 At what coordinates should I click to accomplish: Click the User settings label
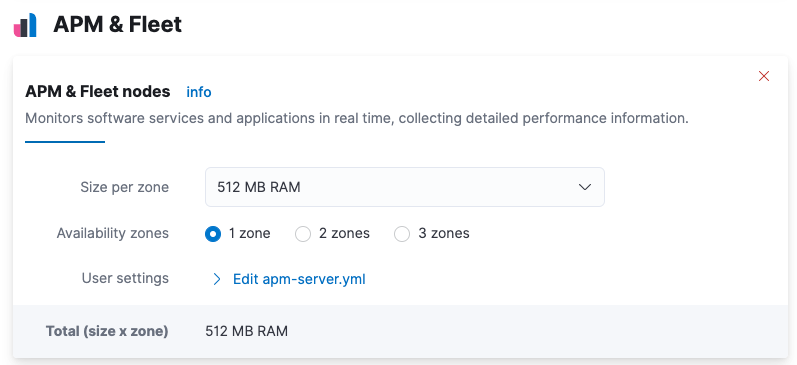point(125,278)
